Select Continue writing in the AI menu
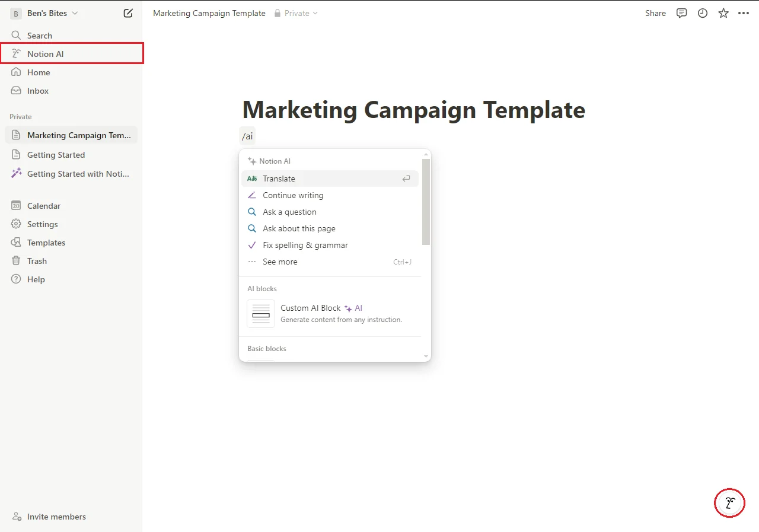 330,195
